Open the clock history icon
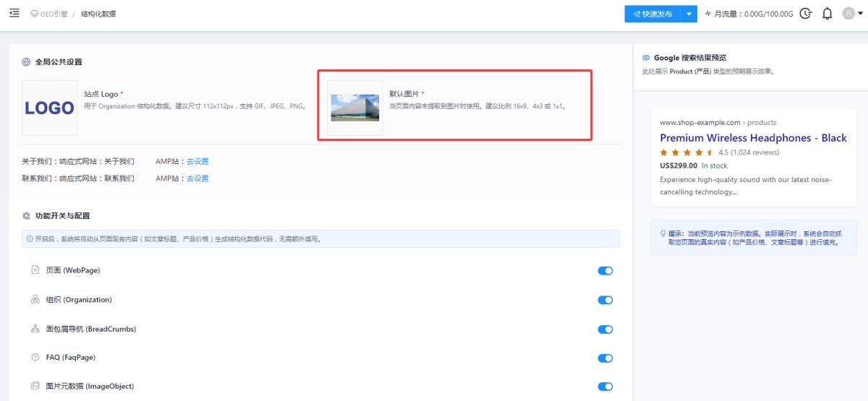Screen dimensions: 868x401 point(806,14)
